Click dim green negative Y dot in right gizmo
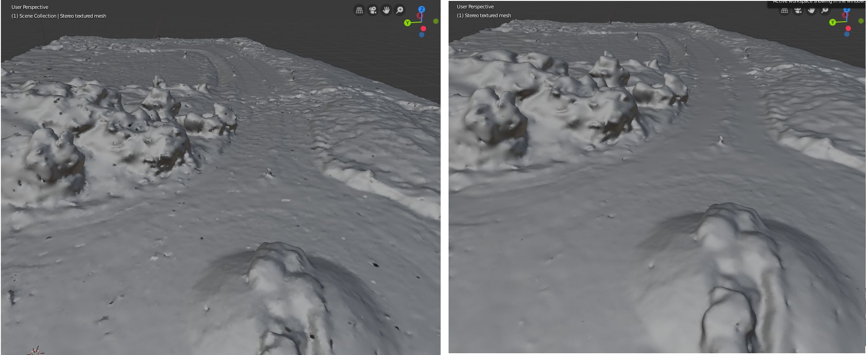Image resolution: width=868 pixels, height=355 pixels. (x=861, y=21)
